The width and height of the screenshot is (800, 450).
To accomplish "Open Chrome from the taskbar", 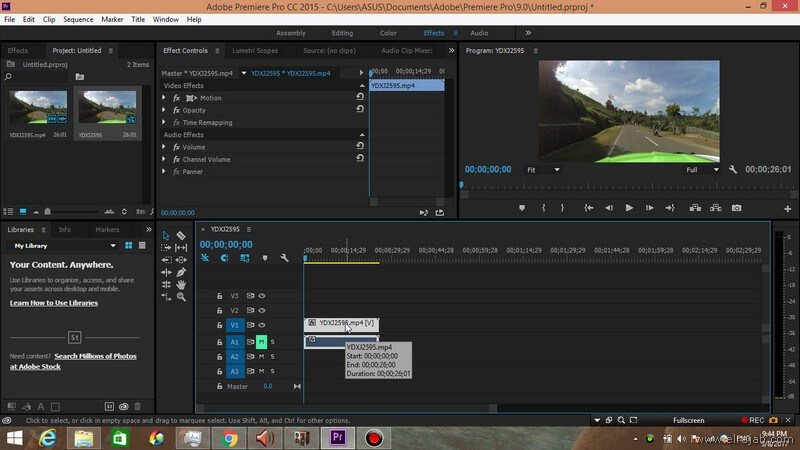I will 229,438.
